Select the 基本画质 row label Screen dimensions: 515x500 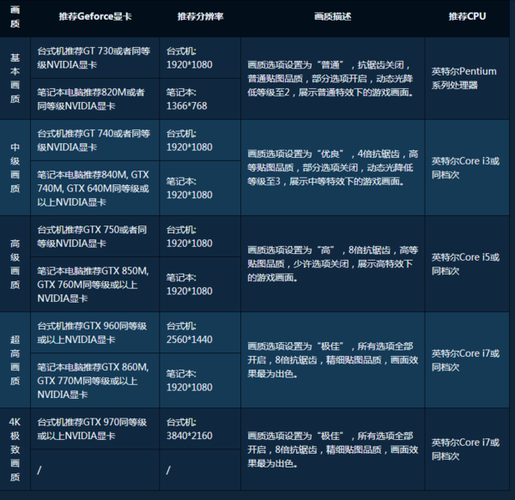point(15,78)
